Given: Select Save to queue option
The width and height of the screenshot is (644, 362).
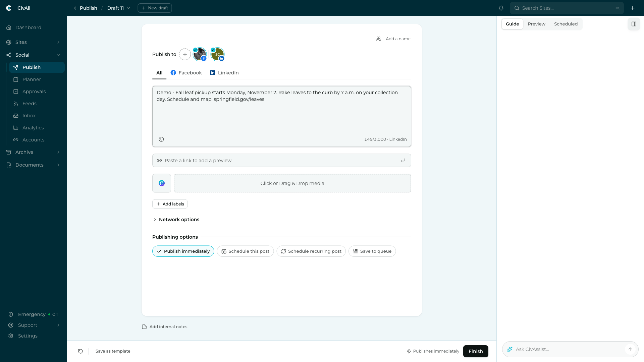Looking at the screenshot, I should (372, 251).
